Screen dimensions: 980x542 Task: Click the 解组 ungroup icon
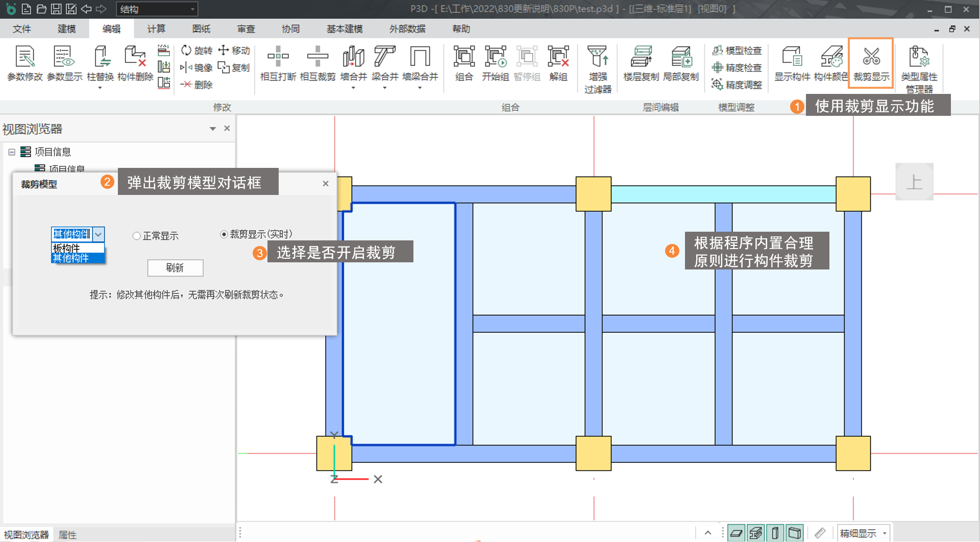(x=558, y=63)
